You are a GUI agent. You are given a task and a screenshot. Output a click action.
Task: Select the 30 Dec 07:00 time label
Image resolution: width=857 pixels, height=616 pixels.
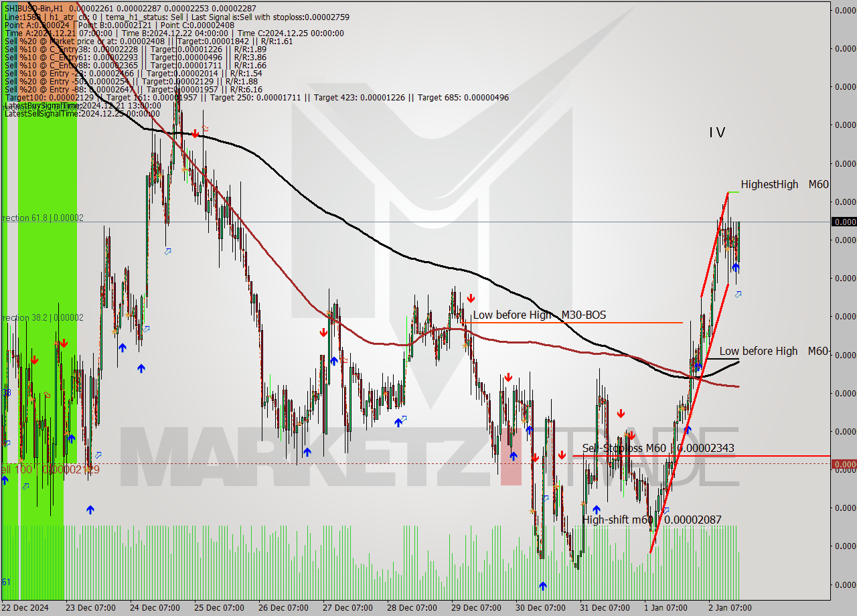coord(540,608)
